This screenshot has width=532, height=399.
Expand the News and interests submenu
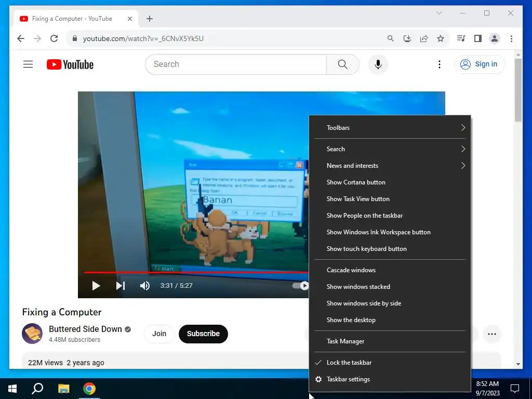[x=390, y=166]
